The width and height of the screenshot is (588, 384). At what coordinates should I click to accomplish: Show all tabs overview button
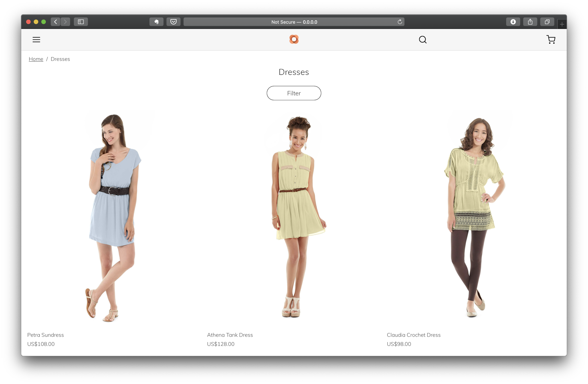pyautogui.click(x=547, y=22)
